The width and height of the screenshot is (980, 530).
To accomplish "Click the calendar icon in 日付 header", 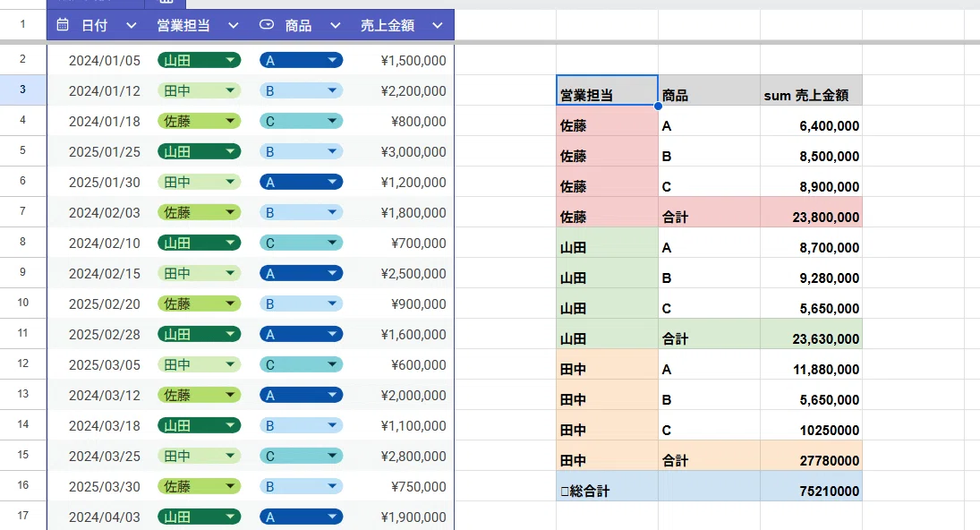I will point(63,25).
